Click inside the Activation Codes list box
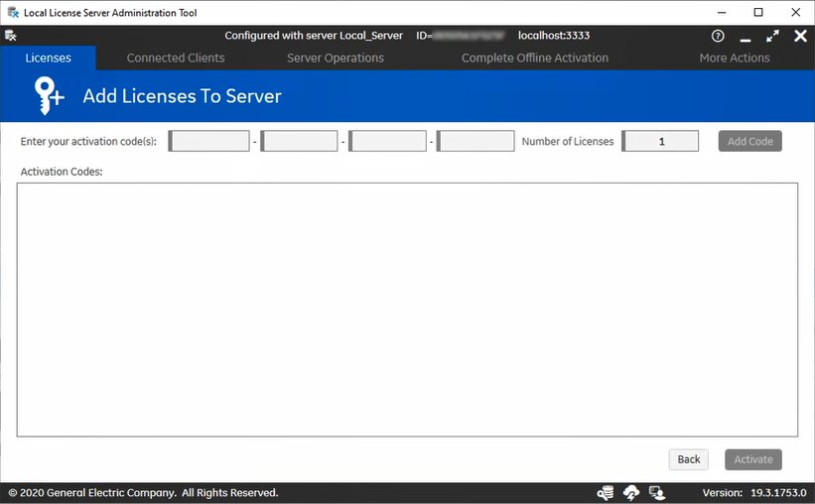 click(407, 310)
